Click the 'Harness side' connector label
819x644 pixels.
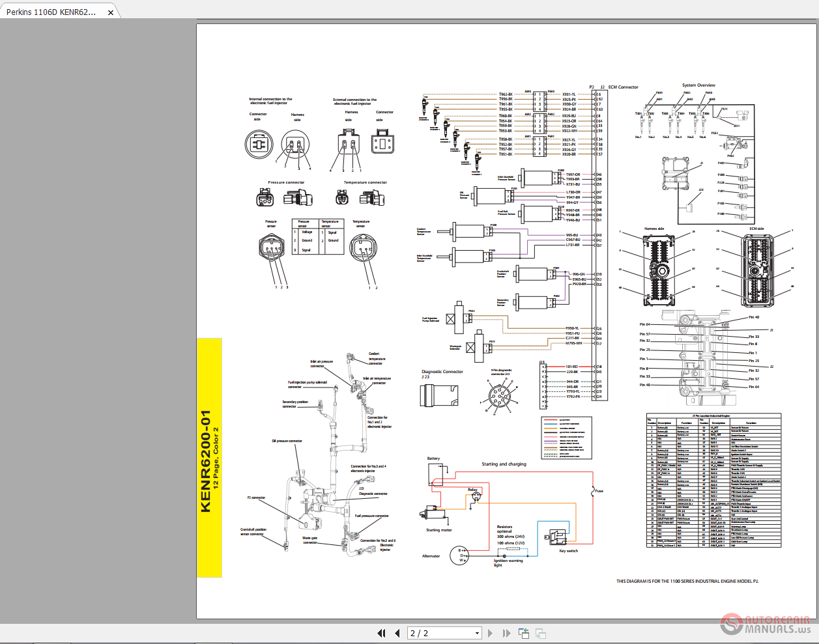pyautogui.click(x=654, y=229)
